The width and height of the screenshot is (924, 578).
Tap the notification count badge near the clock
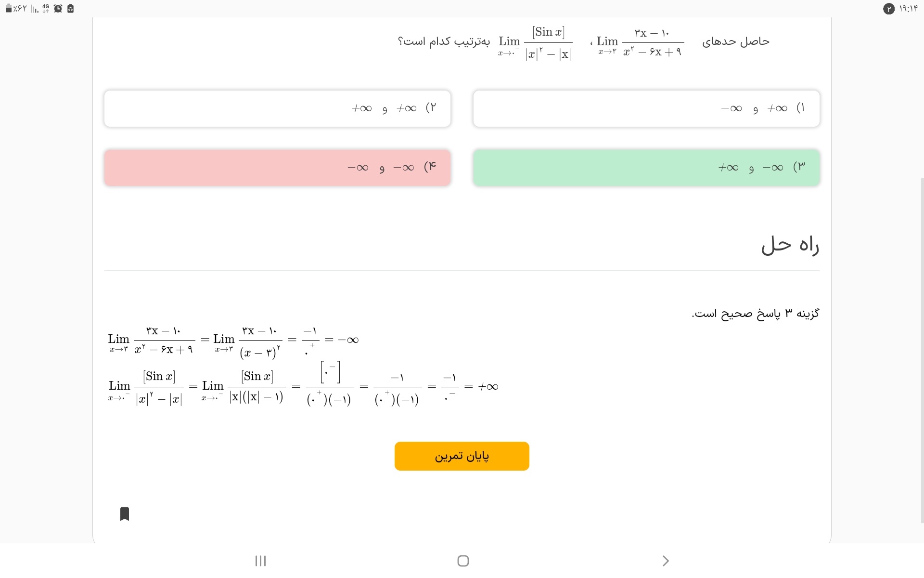888,9
